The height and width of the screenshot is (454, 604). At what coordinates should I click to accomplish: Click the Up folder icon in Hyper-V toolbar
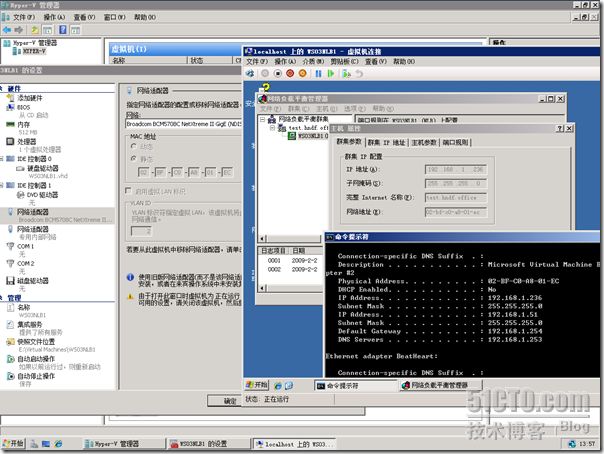pos(35,30)
